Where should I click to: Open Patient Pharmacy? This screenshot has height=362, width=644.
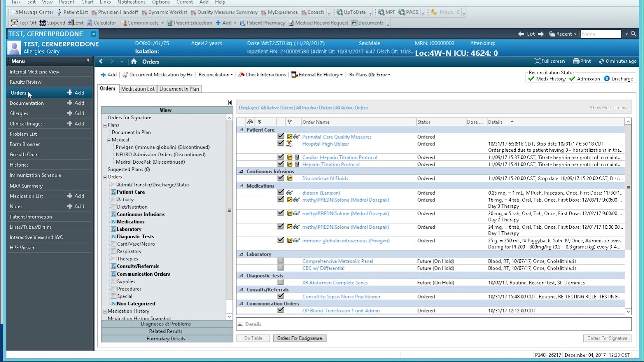[263, 23]
